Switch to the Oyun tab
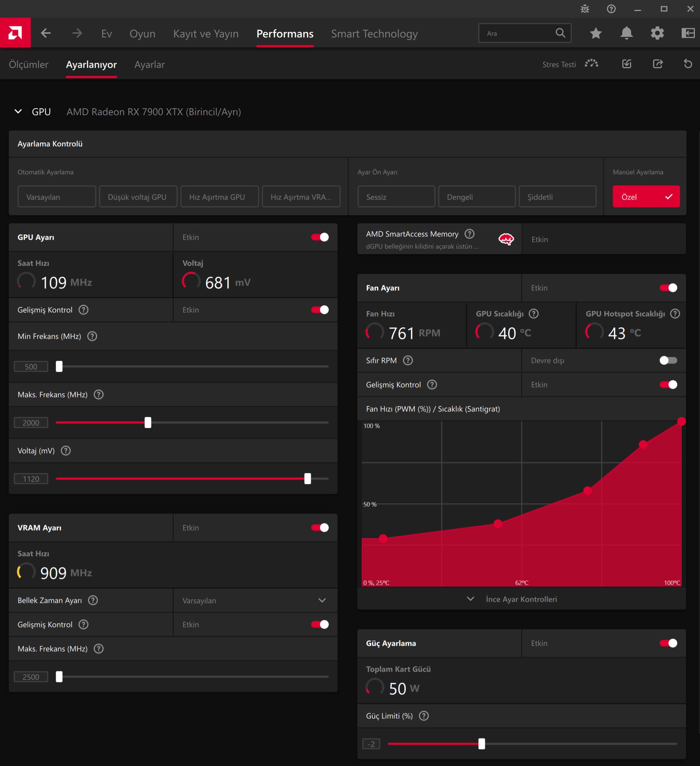The image size is (700, 766). pos(143,34)
